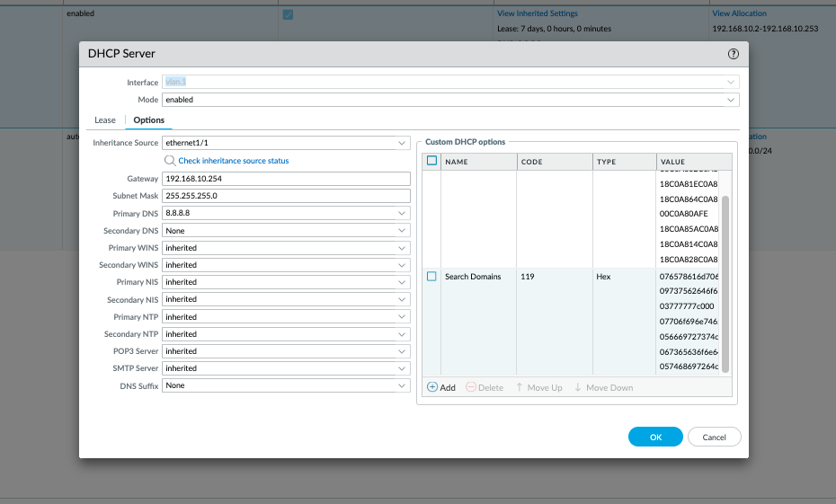
Task: Switch to the Lease tab
Action: (105, 120)
